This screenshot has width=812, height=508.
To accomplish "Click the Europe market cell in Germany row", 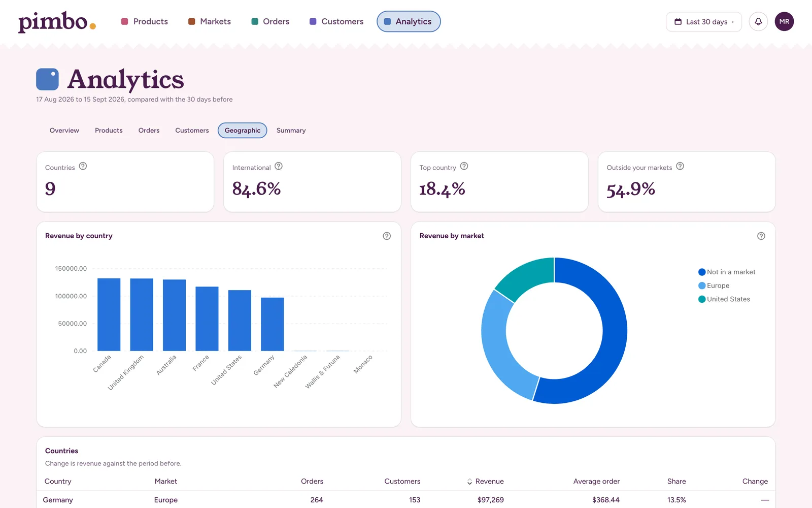I will pos(166,500).
